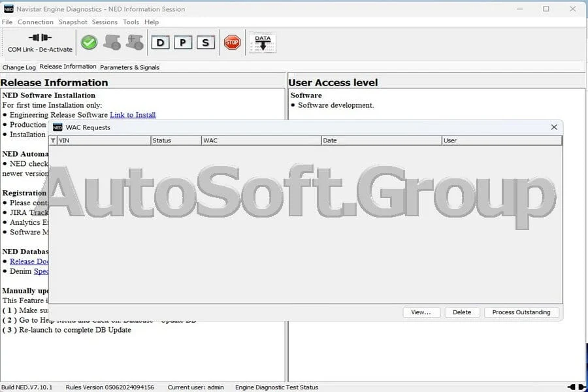Image resolution: width=588 pixels, height=392 pixels.
Task: Click the Current user: admin status text
Action: point(196,387)
